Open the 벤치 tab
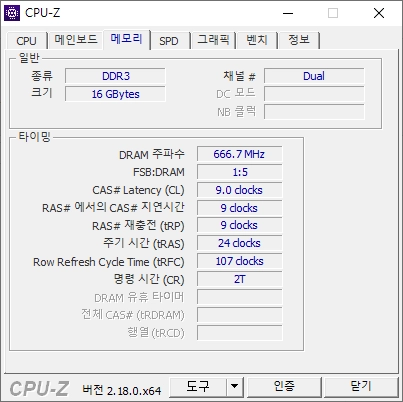Image resolution: width=403 pixels, height=402 pixels. (x=257, y=40)
